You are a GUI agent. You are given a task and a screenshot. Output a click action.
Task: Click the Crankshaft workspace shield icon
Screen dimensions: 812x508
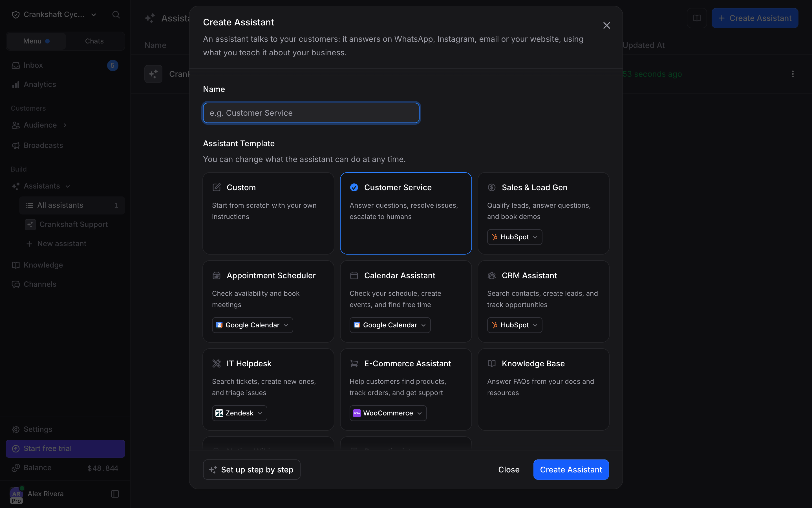point(16,14)
